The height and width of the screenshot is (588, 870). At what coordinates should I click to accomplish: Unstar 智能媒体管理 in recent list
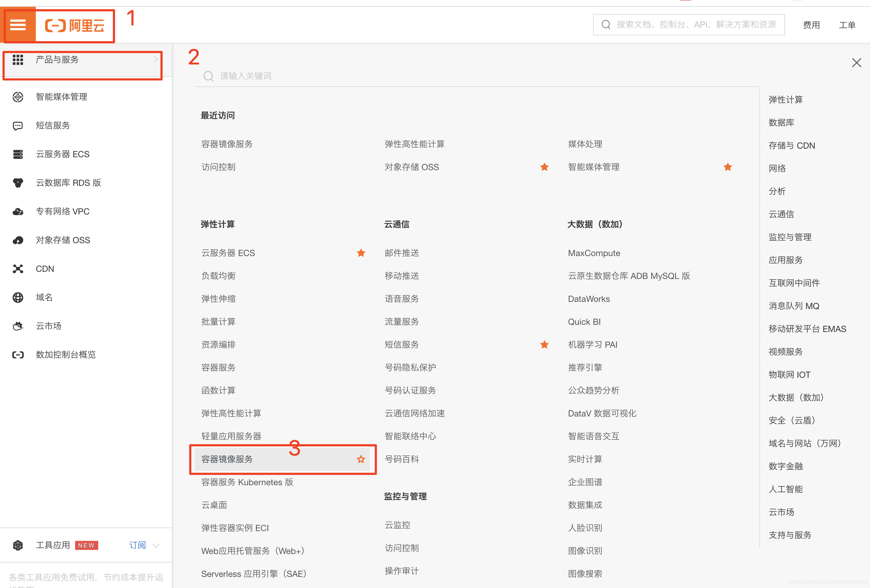pos(728,167)
